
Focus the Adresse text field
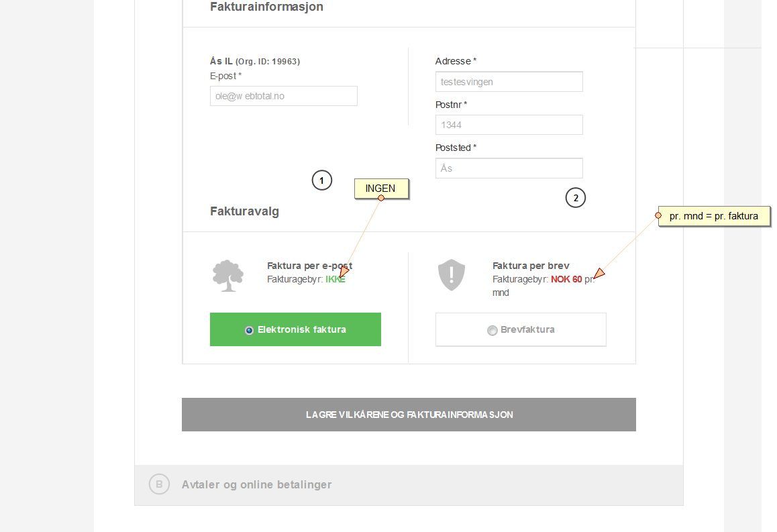509,82
